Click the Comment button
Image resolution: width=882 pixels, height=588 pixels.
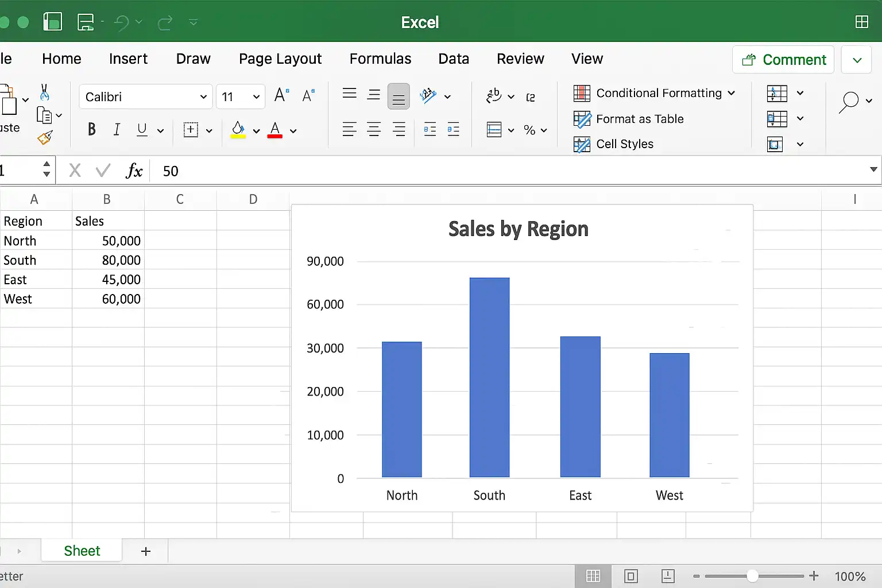[783, 60]
